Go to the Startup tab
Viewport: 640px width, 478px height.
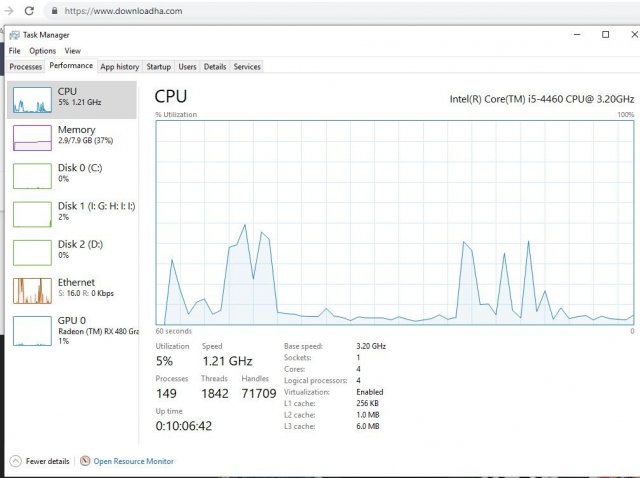coord(158,67)
